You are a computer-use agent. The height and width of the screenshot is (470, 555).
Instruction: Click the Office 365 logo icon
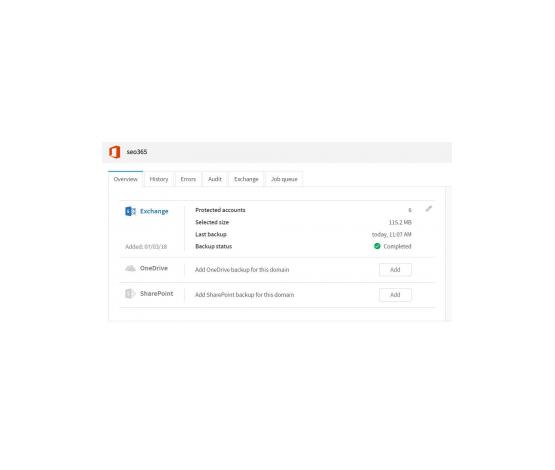point(114,152)
